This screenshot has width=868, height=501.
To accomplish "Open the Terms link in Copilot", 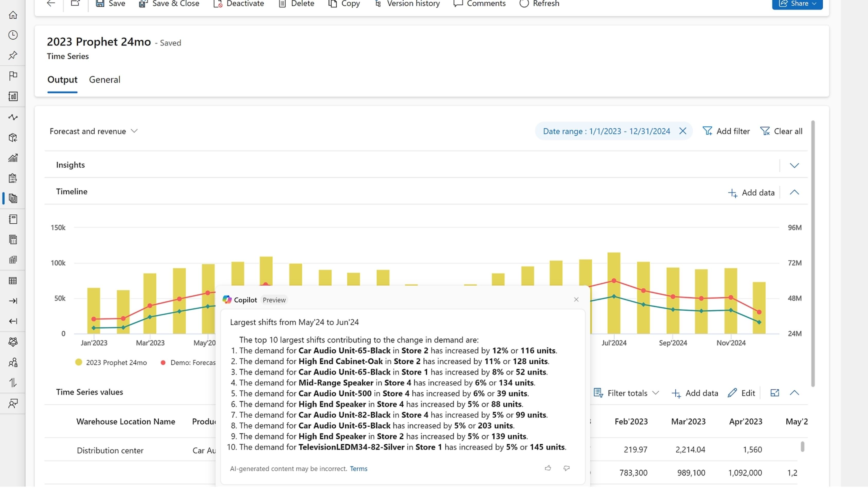I will tap(358, 469).
